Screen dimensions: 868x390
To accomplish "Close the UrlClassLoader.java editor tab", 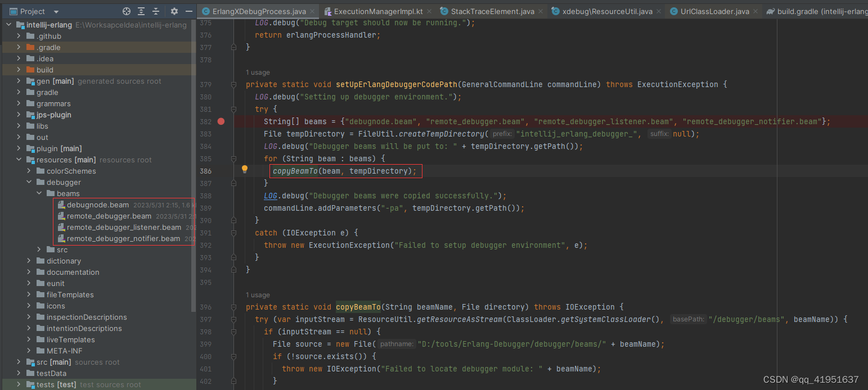I will [x=755, y=10].
